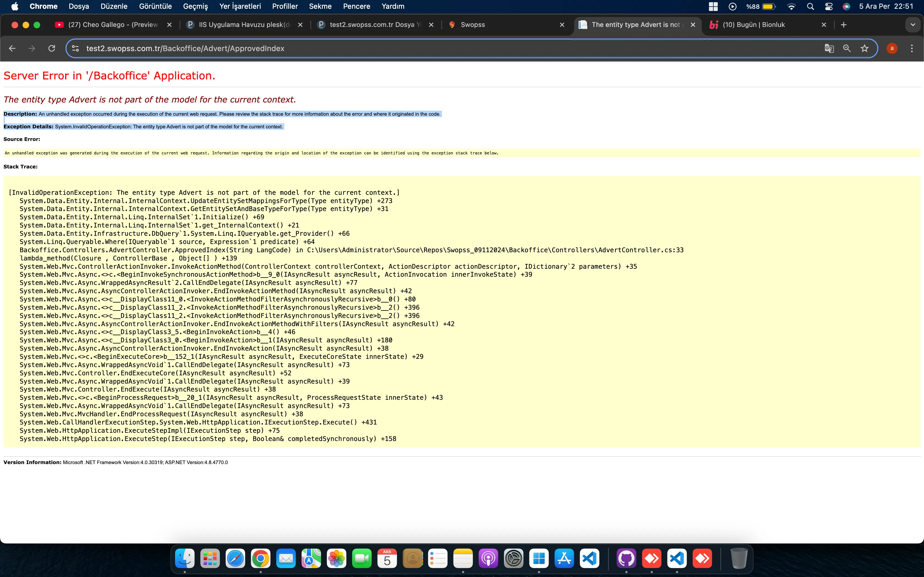This screenshot has height=577, width=924.
Task: Open the Geçmiş menu in the menu bar
Action: [x=195, y=7]
